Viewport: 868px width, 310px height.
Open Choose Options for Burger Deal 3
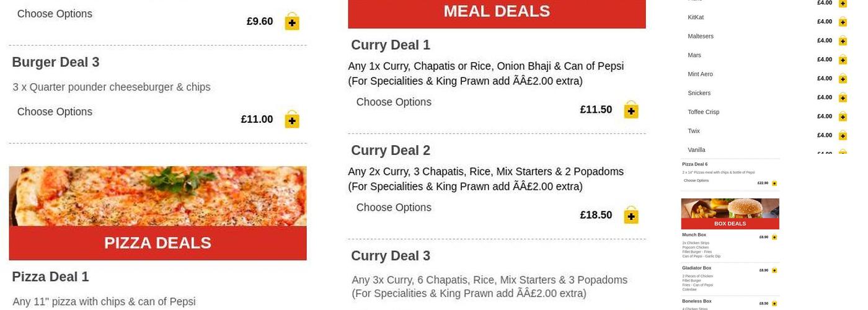(55, 112)
